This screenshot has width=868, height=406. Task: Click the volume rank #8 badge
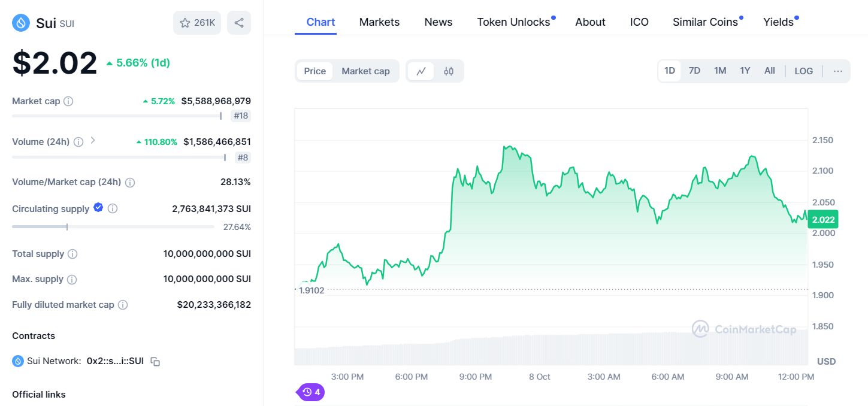(243, 157)
